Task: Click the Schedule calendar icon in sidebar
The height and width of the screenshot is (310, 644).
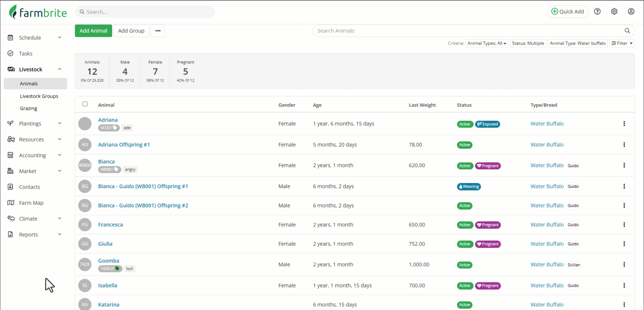Action: (x=11, y=38)
